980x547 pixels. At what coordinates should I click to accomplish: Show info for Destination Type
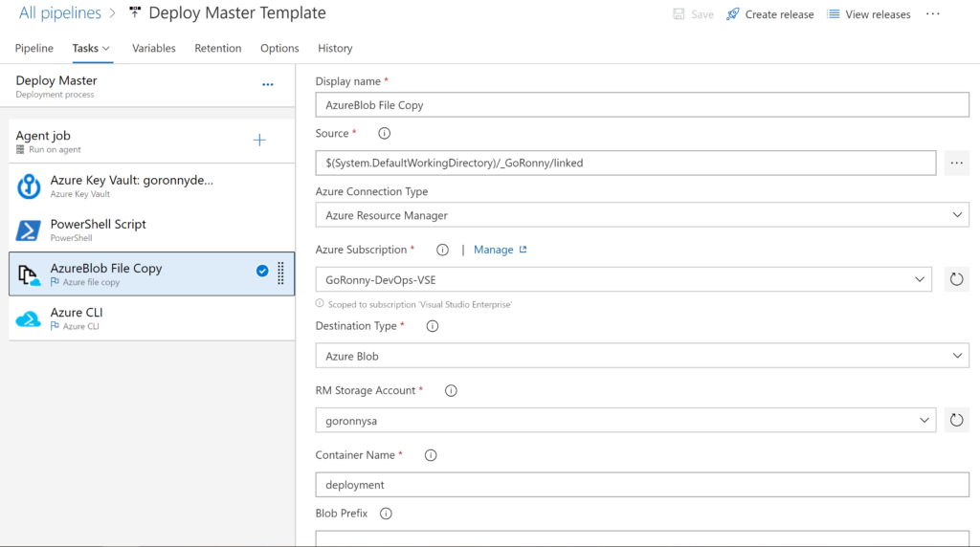tap(433, 326)
